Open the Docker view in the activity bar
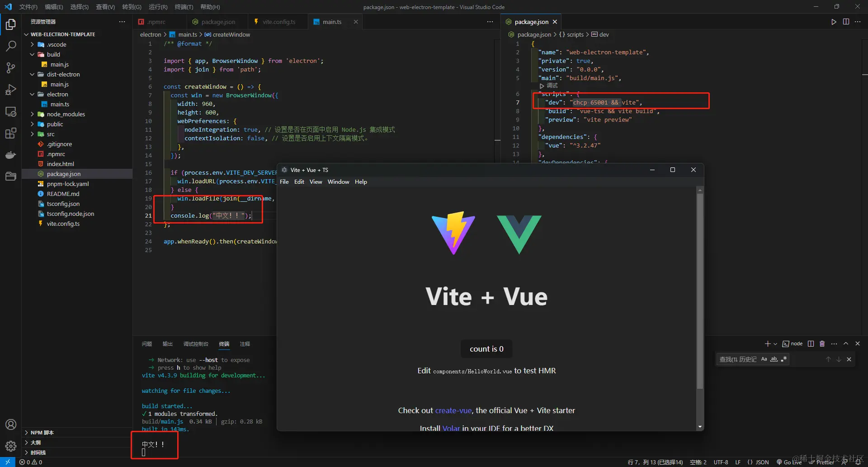Screen dimensions: 868x467 point(11,155)
